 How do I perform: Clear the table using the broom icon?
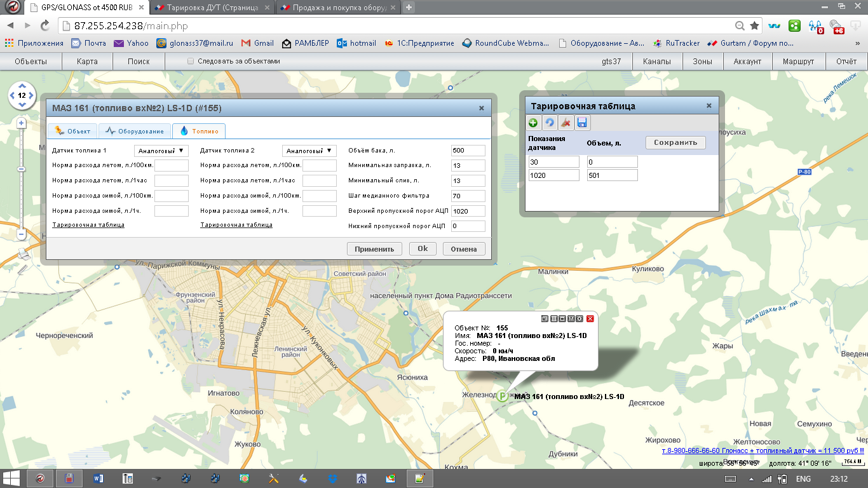[566, 123]
